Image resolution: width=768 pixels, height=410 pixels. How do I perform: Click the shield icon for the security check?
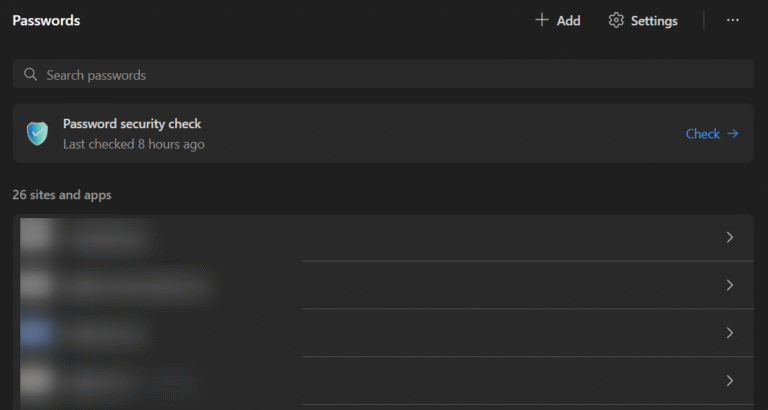click(x=38, y=133)
